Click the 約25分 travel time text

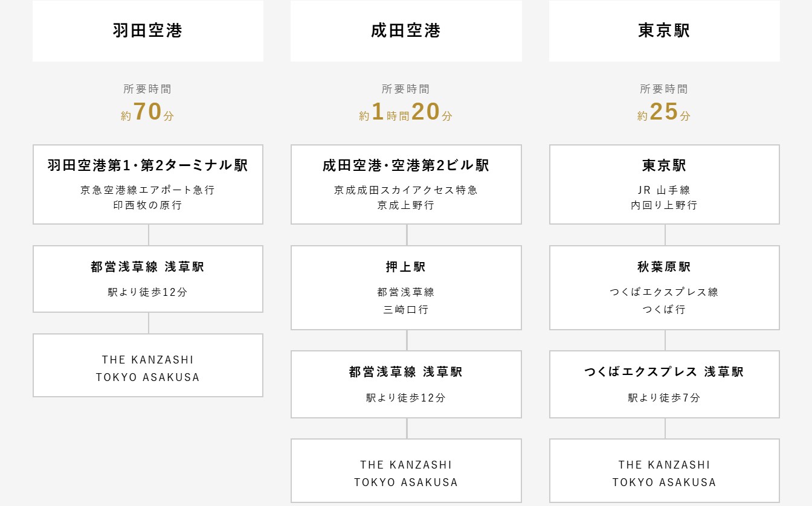click(664, 113)
